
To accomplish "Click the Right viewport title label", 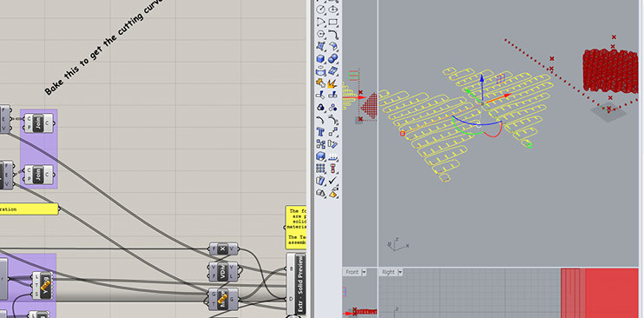I will tap(388, 272).
